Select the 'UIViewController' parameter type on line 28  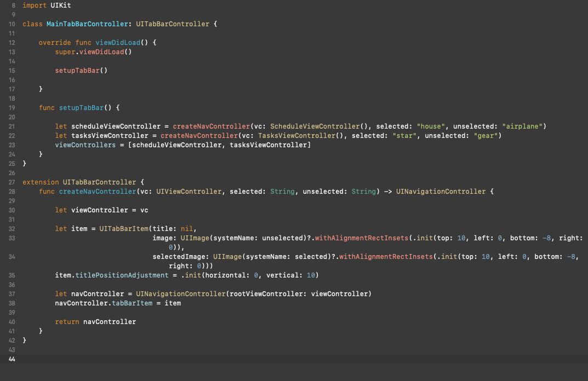[x=189, y=192]
